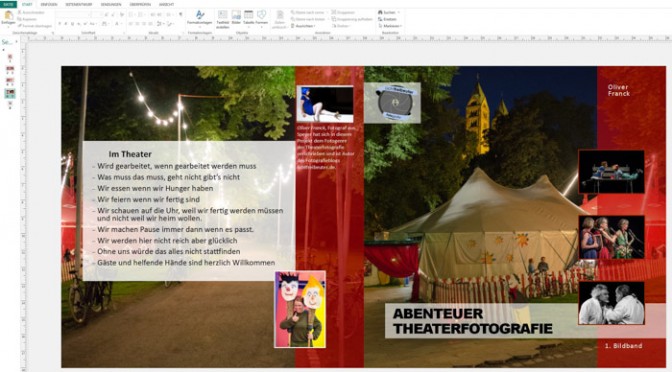Screen dimensions: 672x372
Task: Open the Drehen rotate dropdown
Action: (x=342, y=26)
